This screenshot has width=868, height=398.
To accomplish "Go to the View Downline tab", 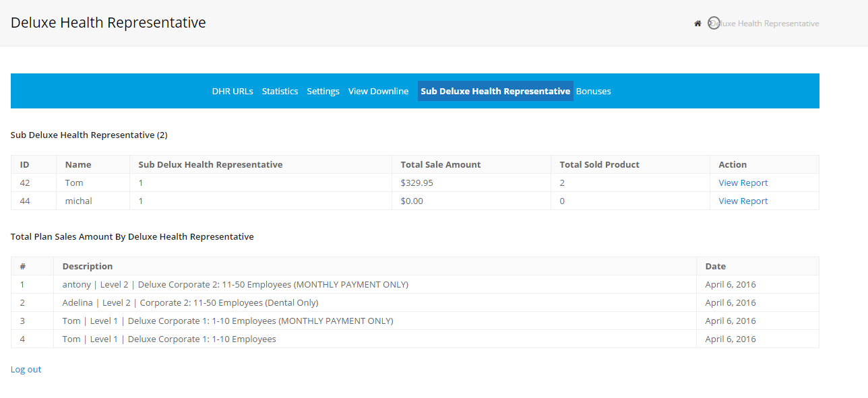I will pyautogui.click(x=378, y=92).
